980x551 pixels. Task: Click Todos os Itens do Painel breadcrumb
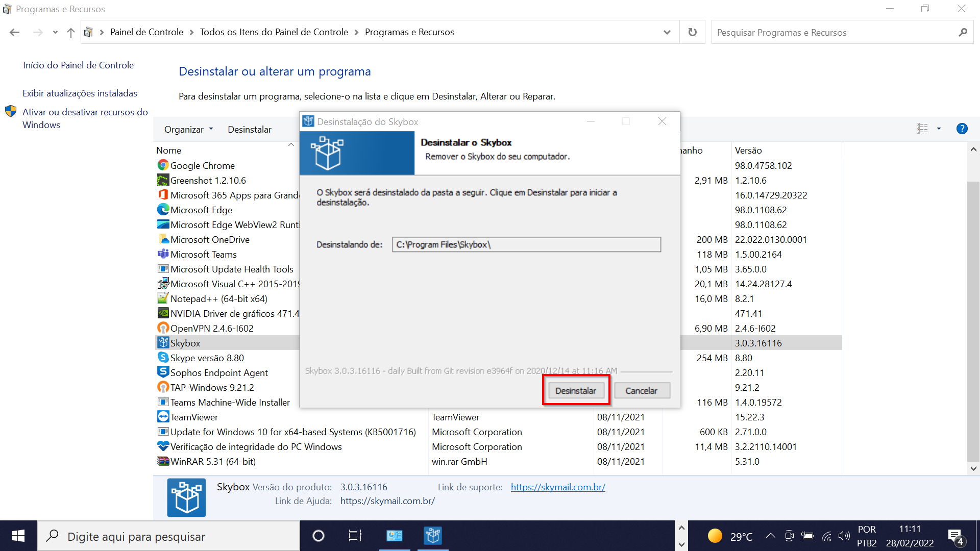(274, 32)
